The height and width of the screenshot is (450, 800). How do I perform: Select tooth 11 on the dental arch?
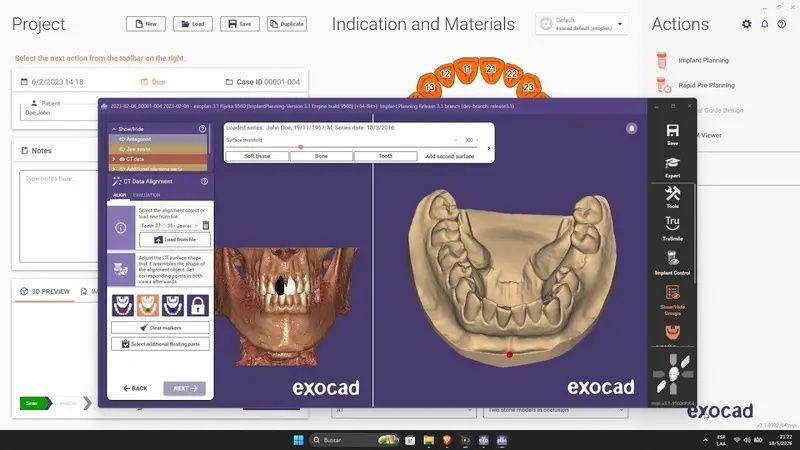[x=466, y=69]
